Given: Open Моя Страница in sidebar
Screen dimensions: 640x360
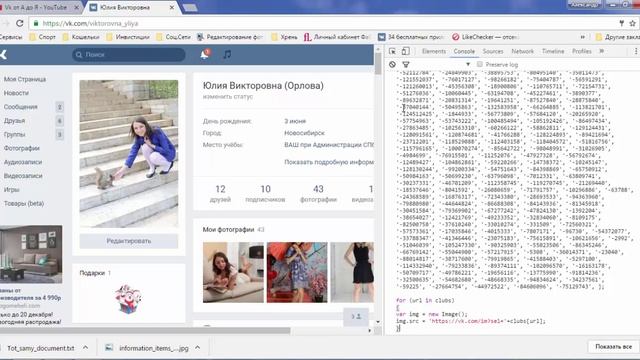Looking at the screenshot, I should [25, 79].
